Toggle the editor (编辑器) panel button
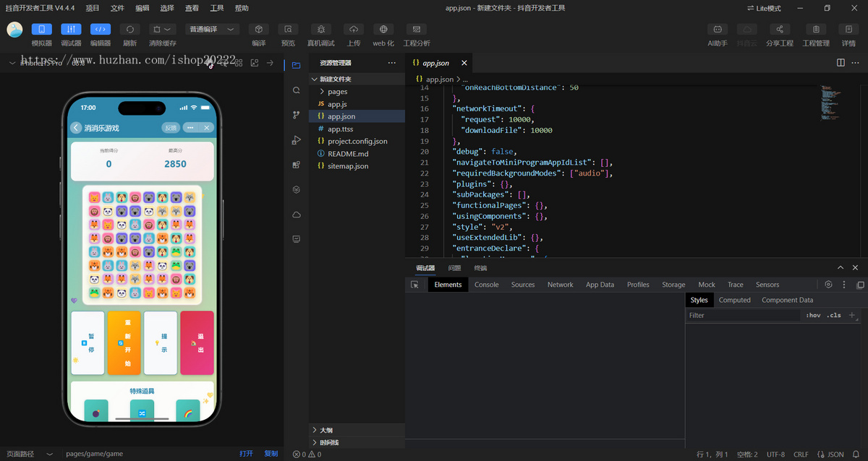The image size is (868, 461). click(101, 30)
